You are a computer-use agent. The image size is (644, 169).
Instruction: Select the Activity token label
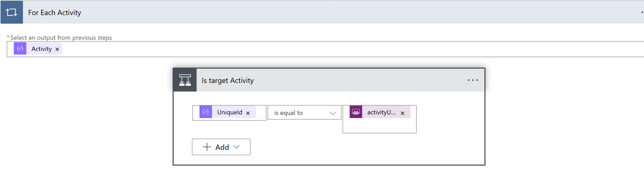click(42, 49)
